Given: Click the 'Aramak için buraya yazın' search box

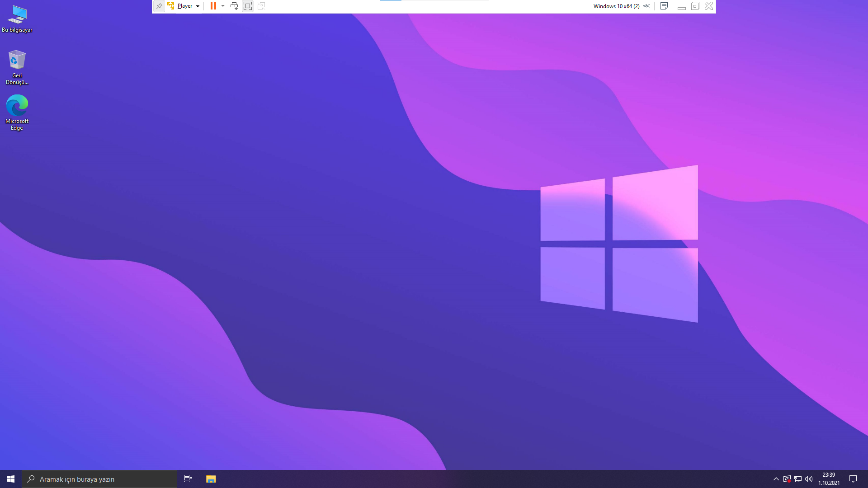Looking at the screenshot, I should [x=99, y=479].
